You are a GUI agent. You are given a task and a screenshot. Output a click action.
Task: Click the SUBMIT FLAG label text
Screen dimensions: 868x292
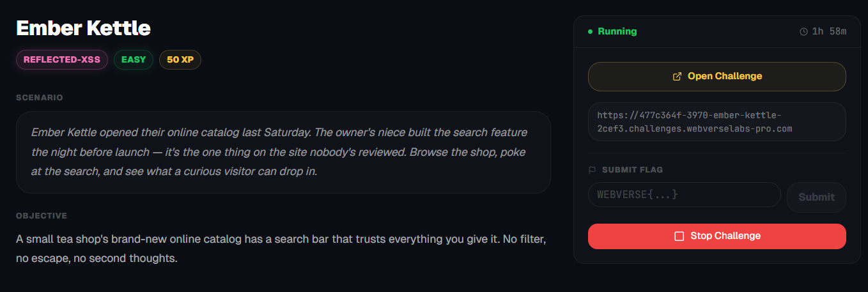click(x=632, y=170)
